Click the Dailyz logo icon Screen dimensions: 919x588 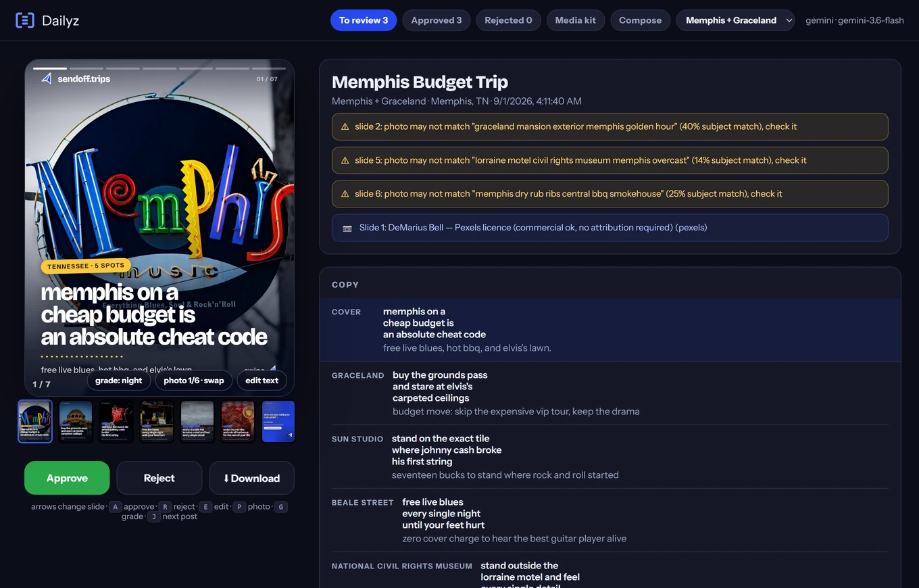pyautogui.click(x=25, y=20)
